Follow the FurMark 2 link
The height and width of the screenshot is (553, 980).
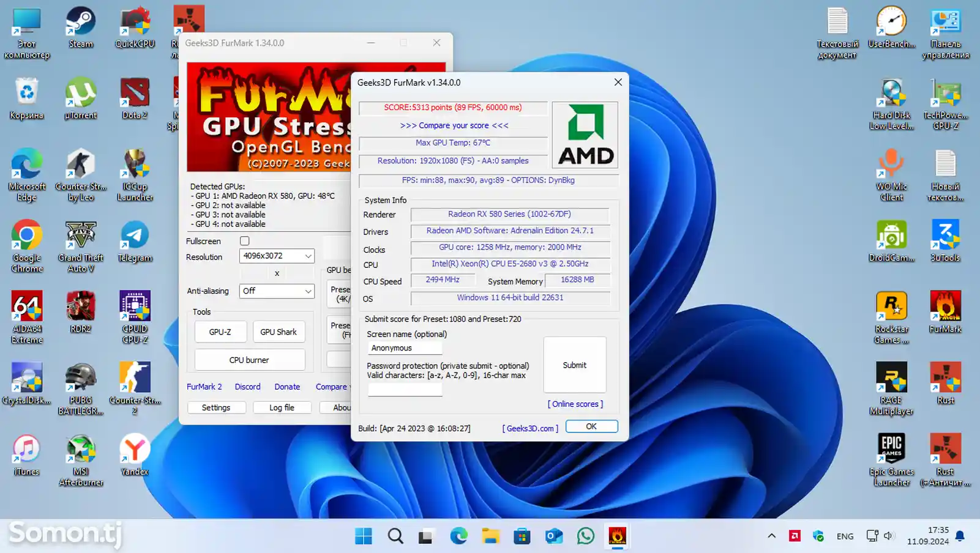[x=204, y=387]
